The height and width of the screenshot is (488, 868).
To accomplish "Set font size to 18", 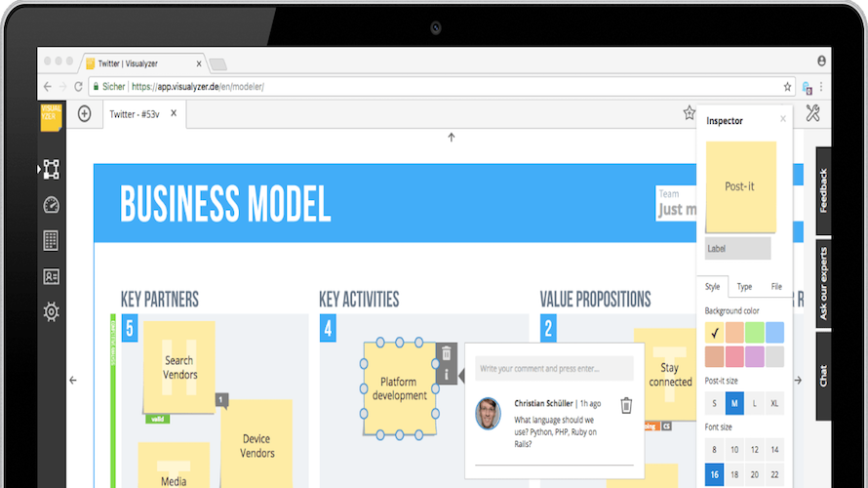I will pyautogui.click(x=734, y=474).
